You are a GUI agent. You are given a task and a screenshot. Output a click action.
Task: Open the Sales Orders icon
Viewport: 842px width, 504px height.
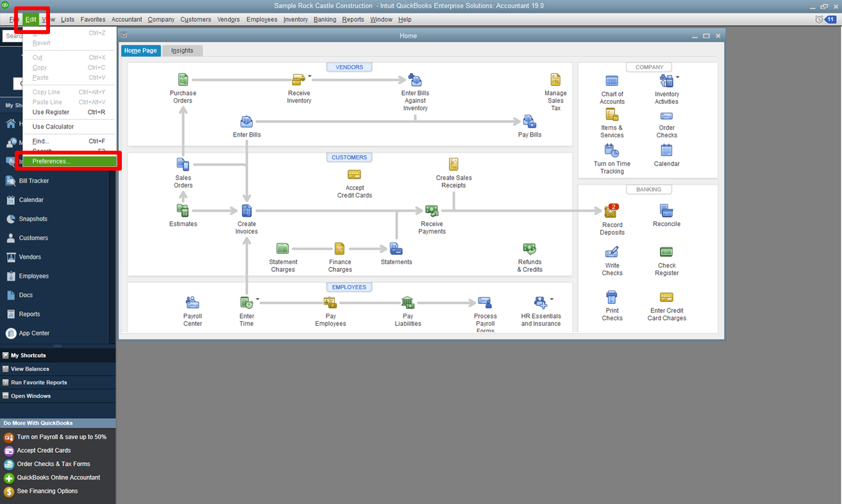coord(183,165)
